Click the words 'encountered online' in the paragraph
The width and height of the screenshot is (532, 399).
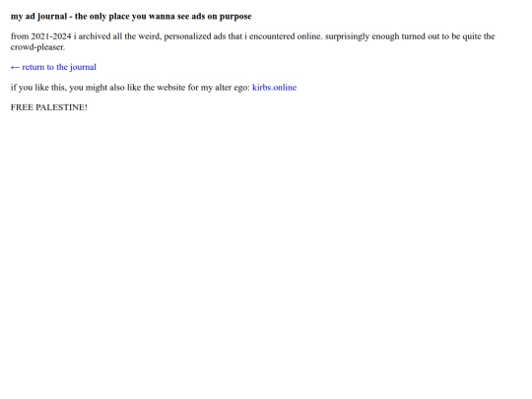(285, 36)
